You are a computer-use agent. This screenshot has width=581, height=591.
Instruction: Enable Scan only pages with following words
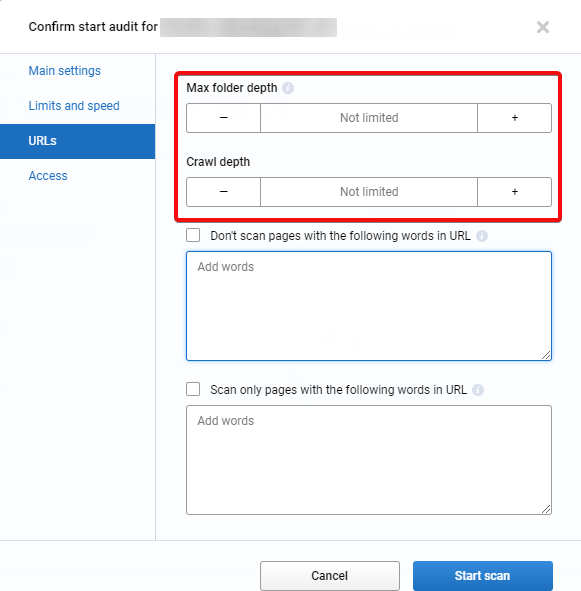point(193,389)
